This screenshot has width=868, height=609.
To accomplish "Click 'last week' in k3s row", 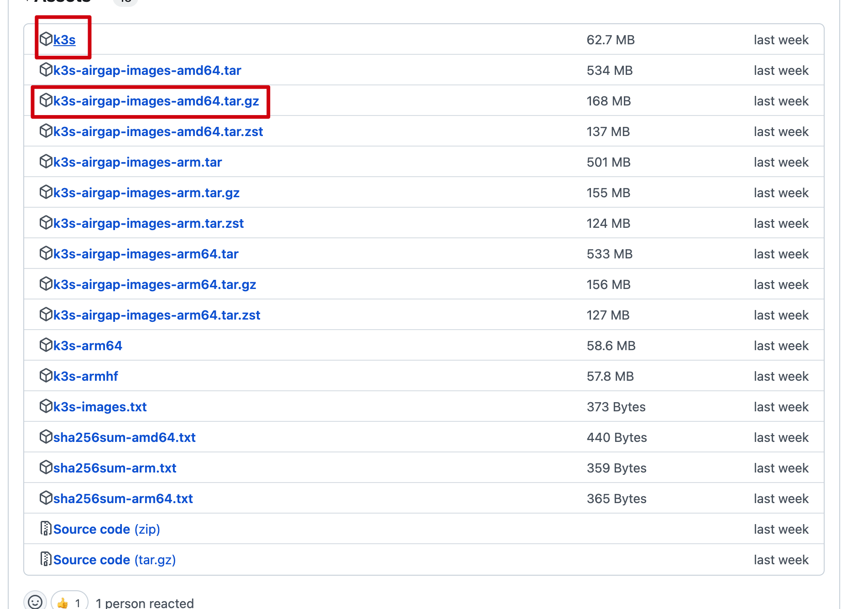I will pyautogui.click(x=781, y=40).
